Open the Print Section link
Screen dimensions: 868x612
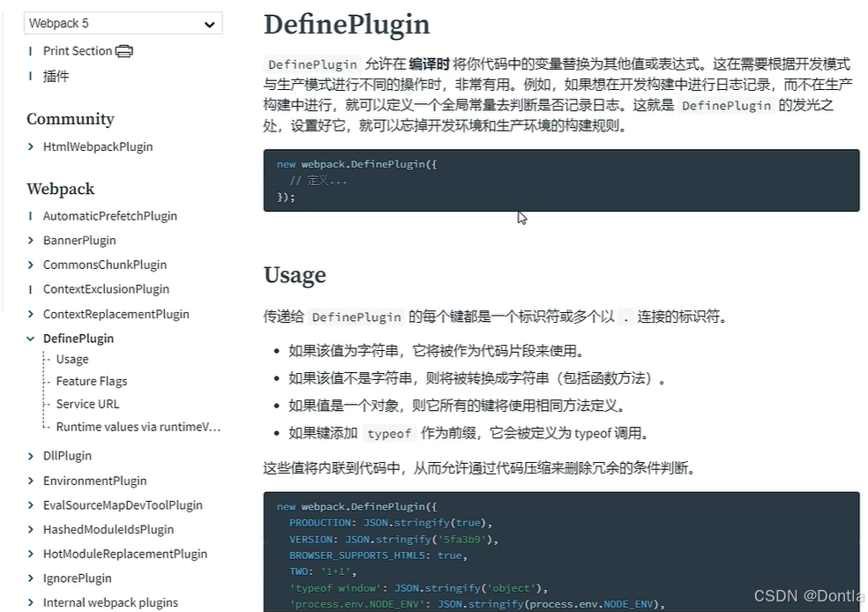[78, 51]
